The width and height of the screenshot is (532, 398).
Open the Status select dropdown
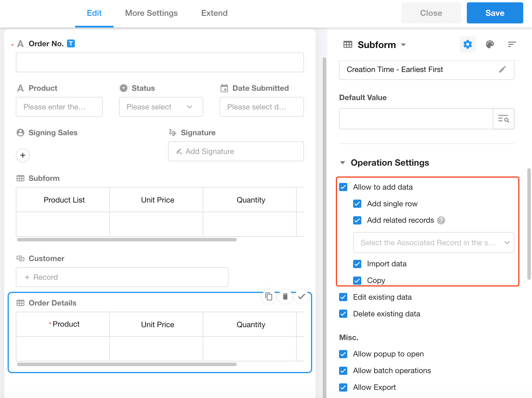click(x=161, y=107)
